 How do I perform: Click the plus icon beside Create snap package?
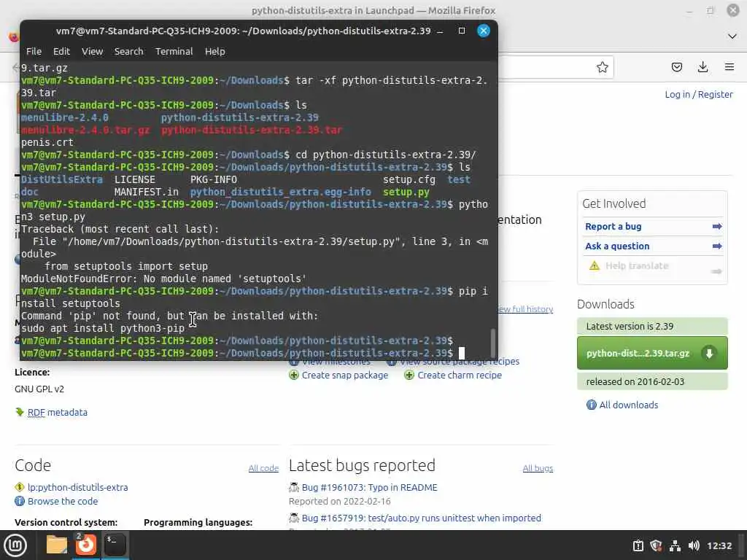(x=294, y=376)
